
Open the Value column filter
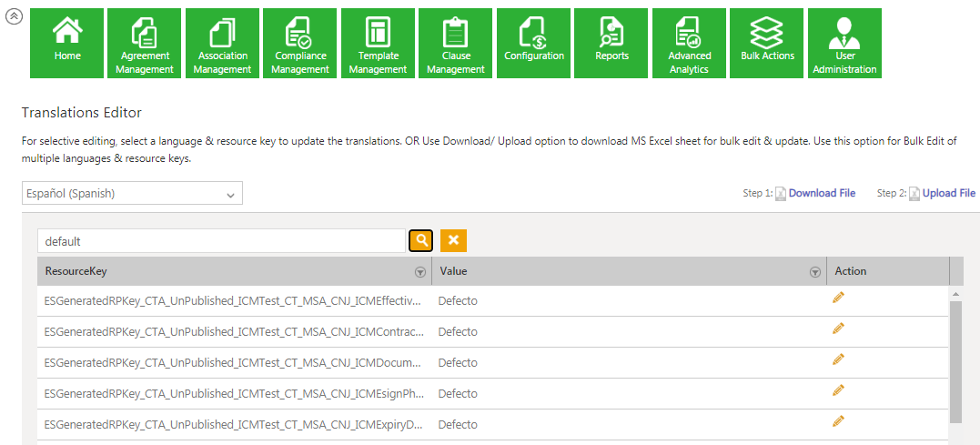pos(814,272)
